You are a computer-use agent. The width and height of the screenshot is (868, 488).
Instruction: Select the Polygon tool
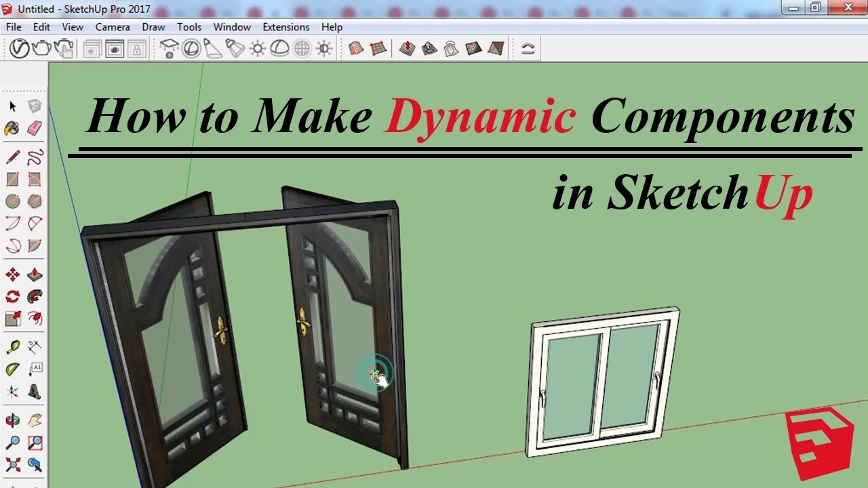pos(35,201)
